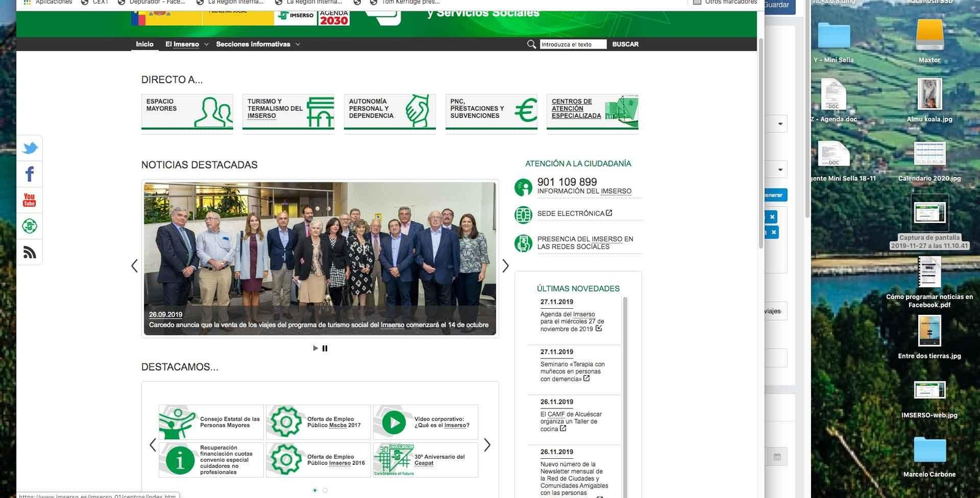Click the search text input field
The height and width of the screenshot is (498, 980).
click(x=572, y=44)
